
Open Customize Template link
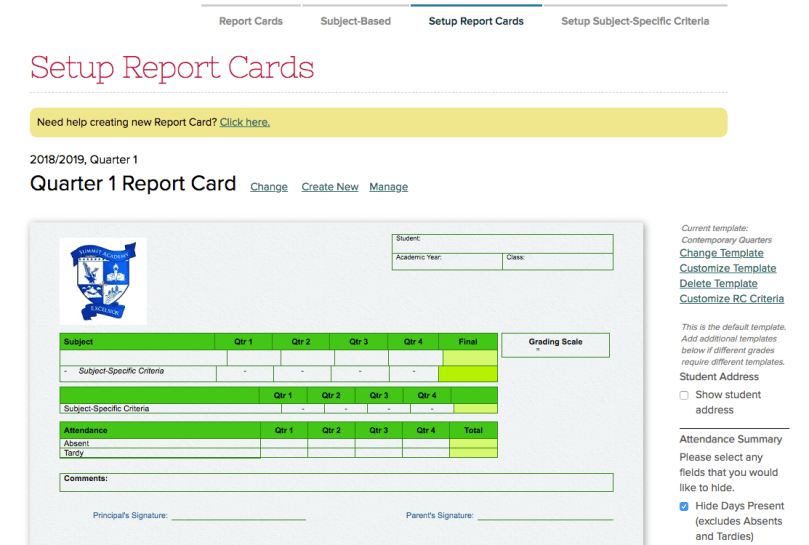tap(727, 268)
